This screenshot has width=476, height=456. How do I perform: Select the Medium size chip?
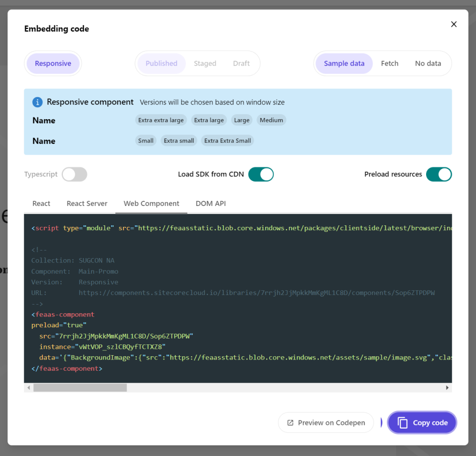click(271, 120)
